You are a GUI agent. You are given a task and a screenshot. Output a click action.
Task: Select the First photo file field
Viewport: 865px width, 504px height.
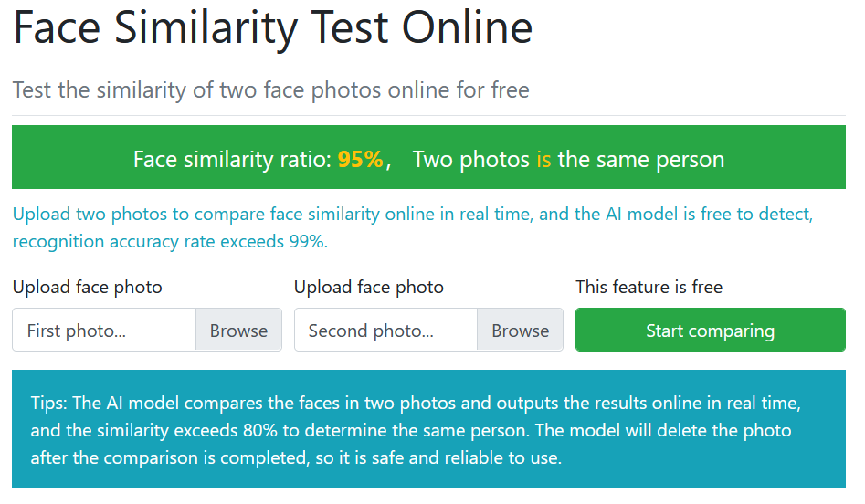[104, 331]
